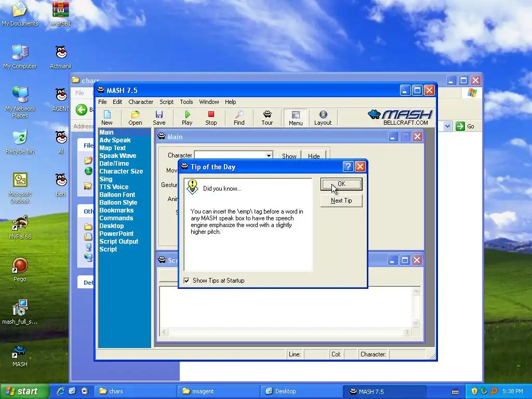Image resolution: width=532 pixels, height=399 pixels.
Task: Switch to the chars taskbar window
Action: pyautogui.click(x=135, y=391)
